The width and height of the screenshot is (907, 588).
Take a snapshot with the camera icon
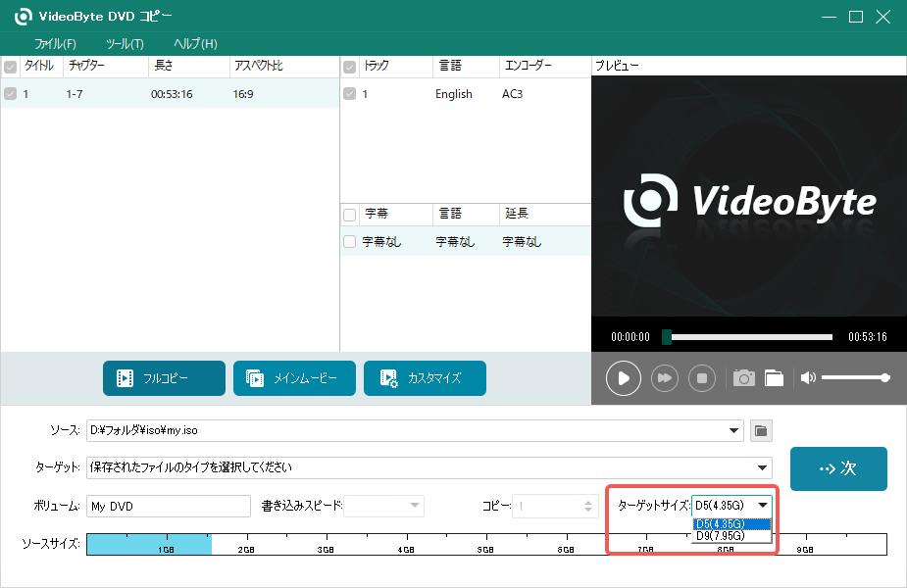tap(743, 377)
